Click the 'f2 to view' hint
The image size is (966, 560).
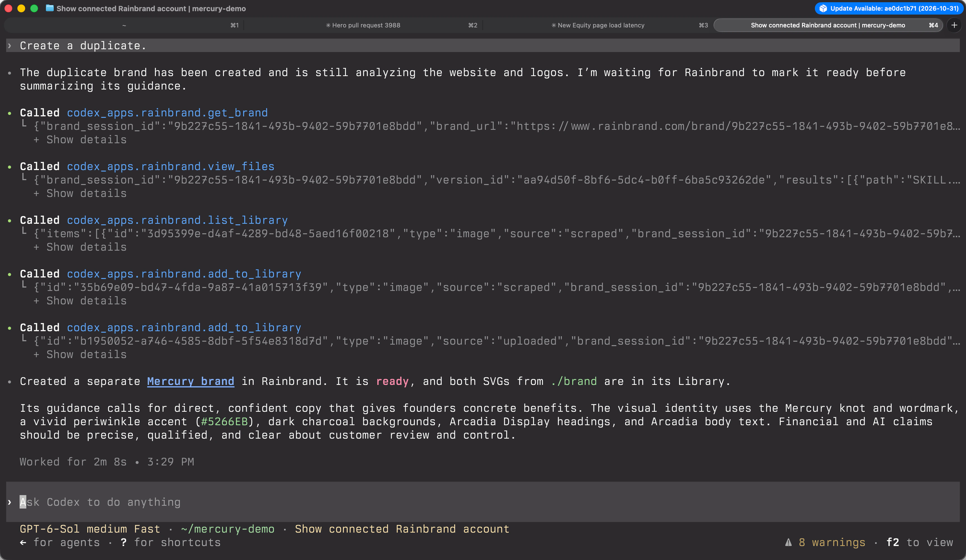[x=920, y=542]
